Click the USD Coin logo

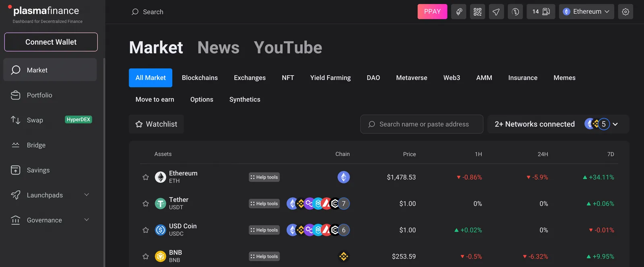click(x=161, y=230)
